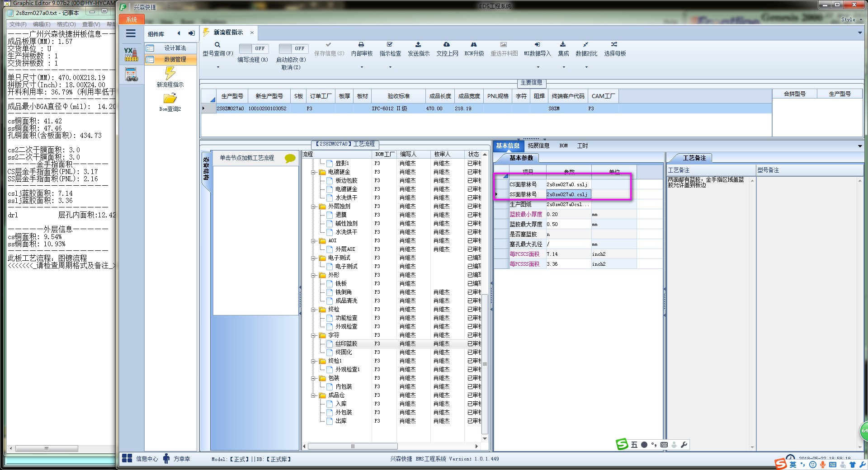
Task: Click the 文控上网 cloud upload icon
Action: pyautogui.click(x=447, y=44)
